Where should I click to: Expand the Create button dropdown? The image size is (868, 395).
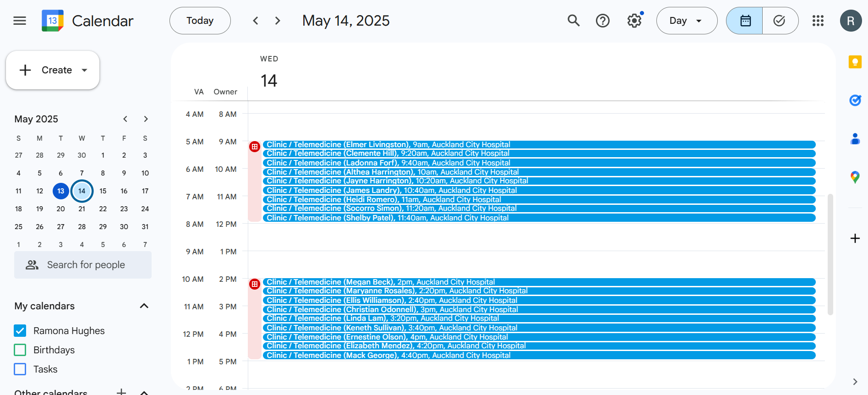tap(84, 70)
